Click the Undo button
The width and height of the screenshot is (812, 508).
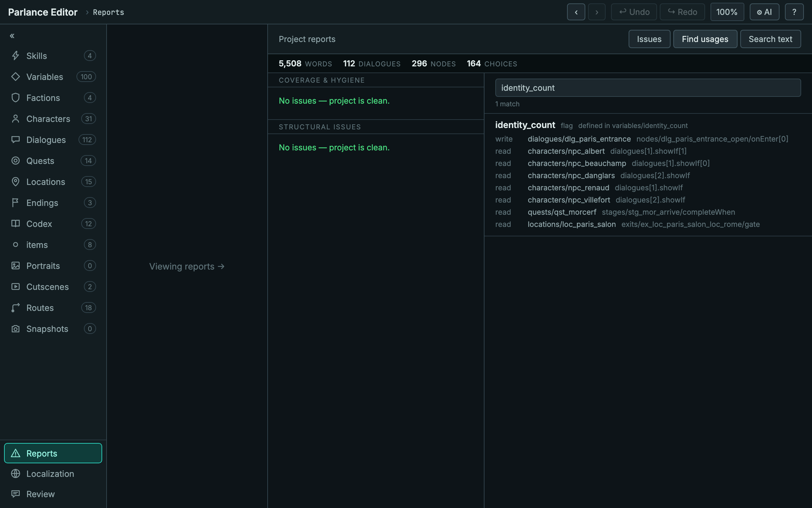pyautogui.click(x=634, y=12)
